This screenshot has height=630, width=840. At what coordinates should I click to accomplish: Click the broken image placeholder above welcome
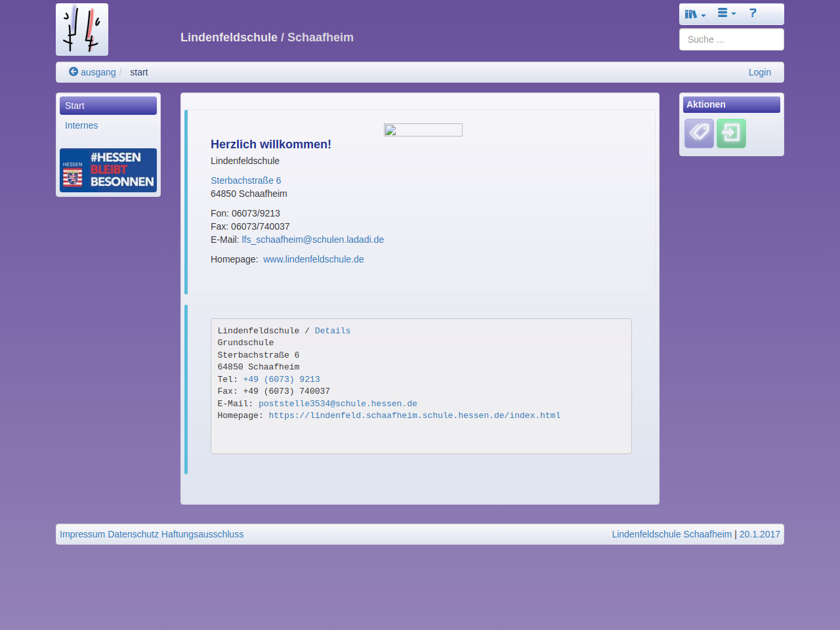click(x=423, y=130)
